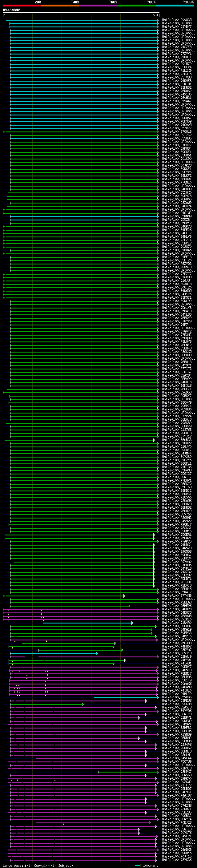The height and width of the screenshot is (868, 197).
Task: Select hit label UniRef100_A0BJ26
Action: (x=176, y=823)
